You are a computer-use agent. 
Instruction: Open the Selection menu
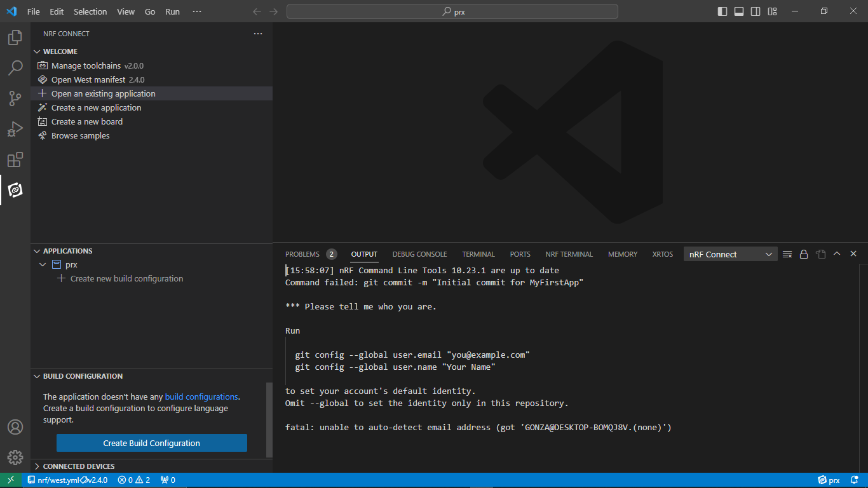(90, 11)
